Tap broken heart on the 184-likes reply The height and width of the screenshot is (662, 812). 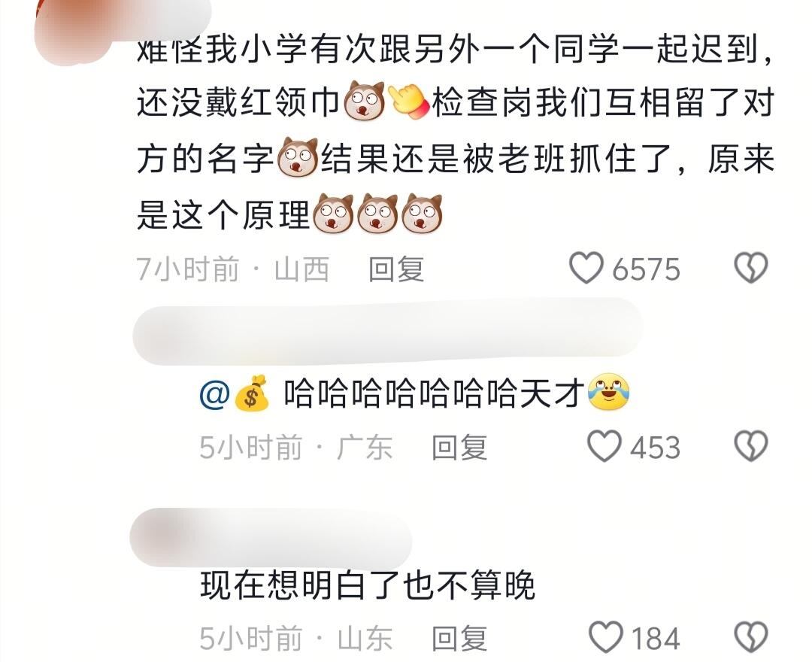751,636
